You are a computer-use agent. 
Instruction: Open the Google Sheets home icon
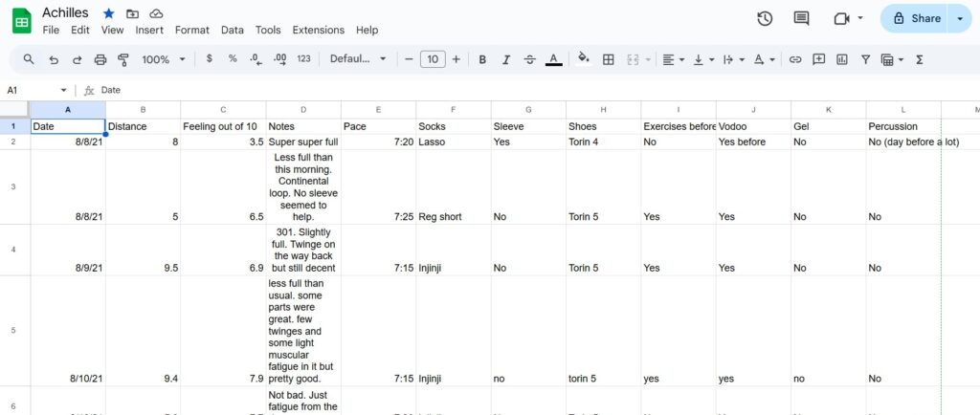click(22, 21)
